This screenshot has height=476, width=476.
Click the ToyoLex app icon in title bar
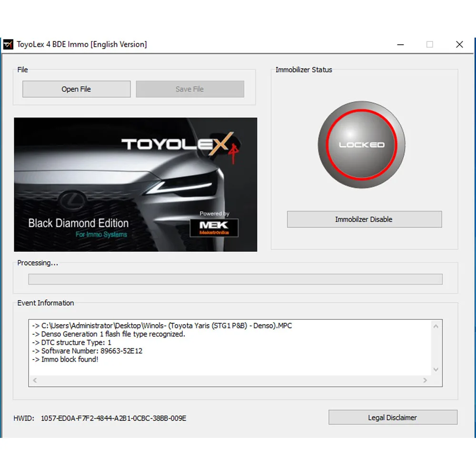pos(8,44)
